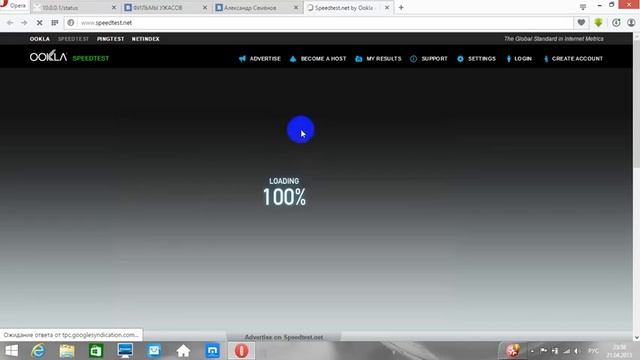Open the Maxthon browser taskbar icon
640x360 pixels.
tap(212, 351)
